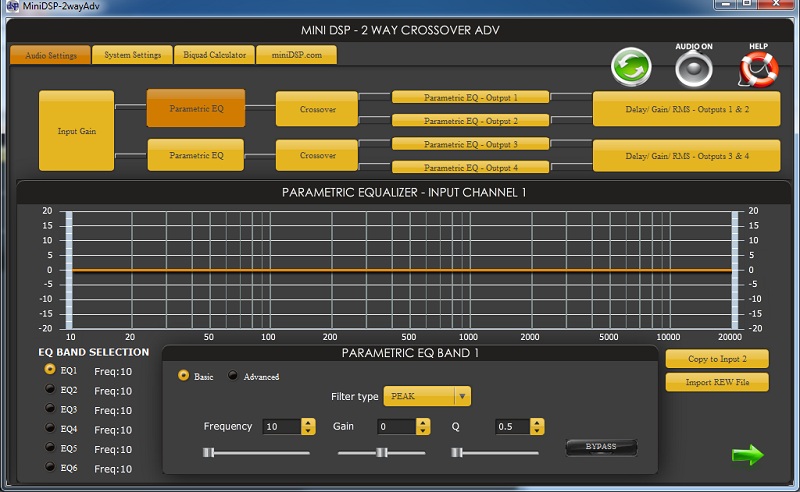Open Parametric EQ - Output 3
This screenshot has height=492, width=800.
point(470,144)
